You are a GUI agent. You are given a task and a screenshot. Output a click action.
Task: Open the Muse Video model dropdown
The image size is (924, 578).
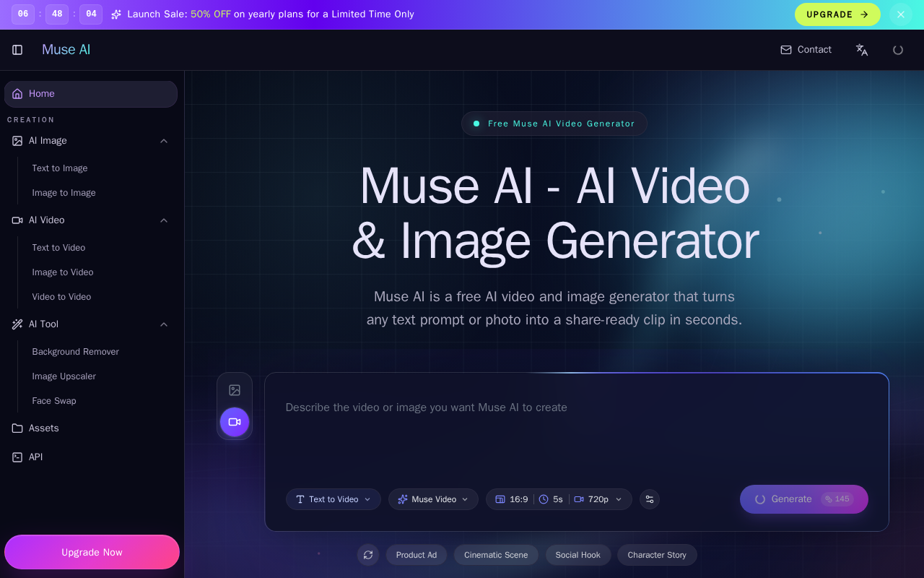[x=433, y=499]
